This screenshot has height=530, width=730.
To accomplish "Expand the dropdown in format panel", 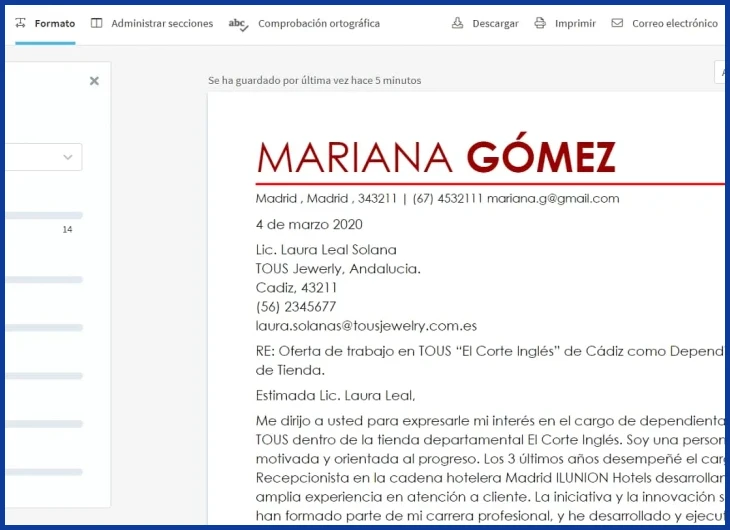I will [x=44, y=157].
